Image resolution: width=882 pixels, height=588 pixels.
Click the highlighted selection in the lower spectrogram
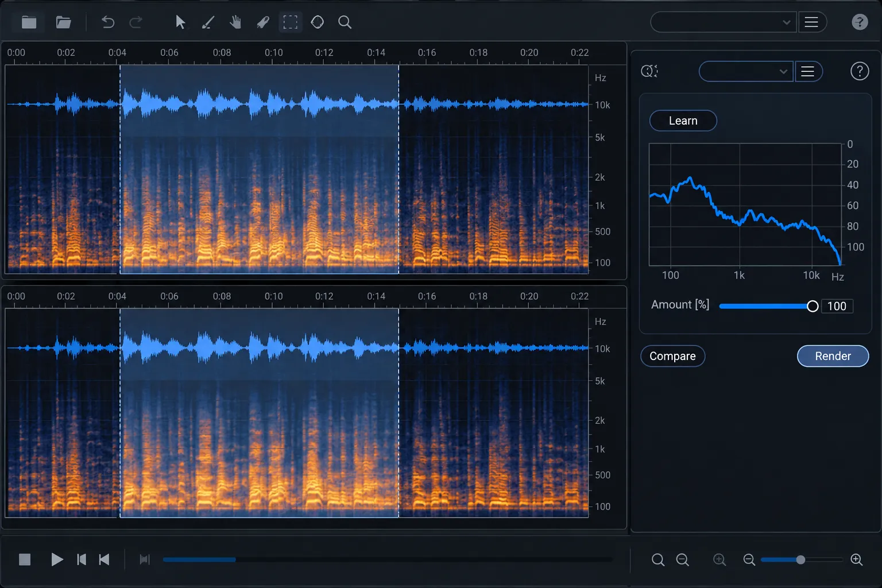[x=259, y=413]
